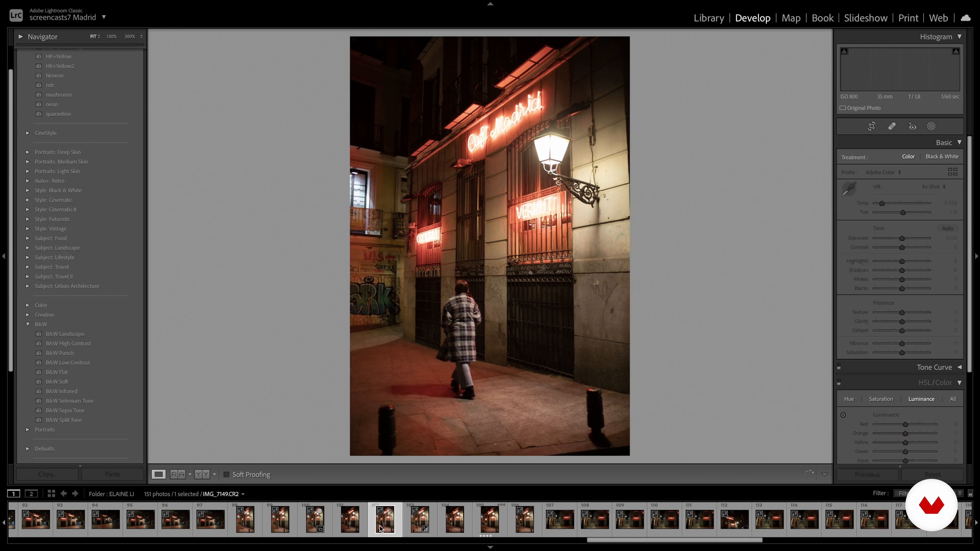Collapse the Histogram panel
Viewport: 980px width, 551px height.
click(960, 36)
